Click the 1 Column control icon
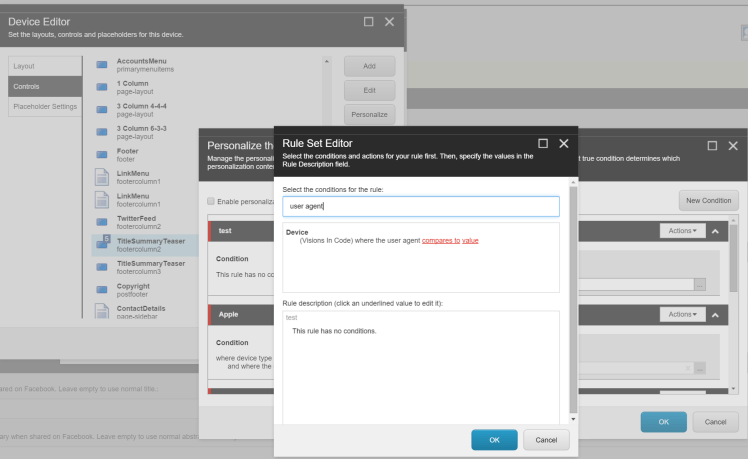Screen dimensions: 748x459 (102, 87)
